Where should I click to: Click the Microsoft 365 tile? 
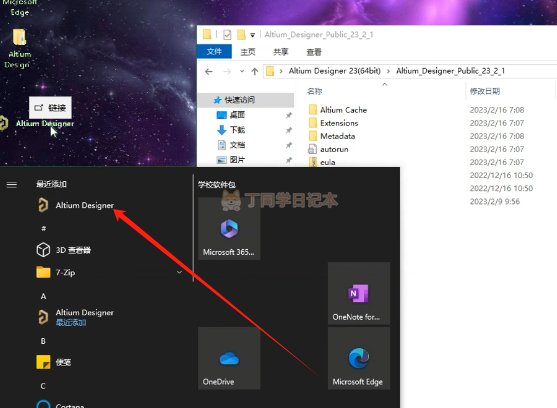click(229, 229)
